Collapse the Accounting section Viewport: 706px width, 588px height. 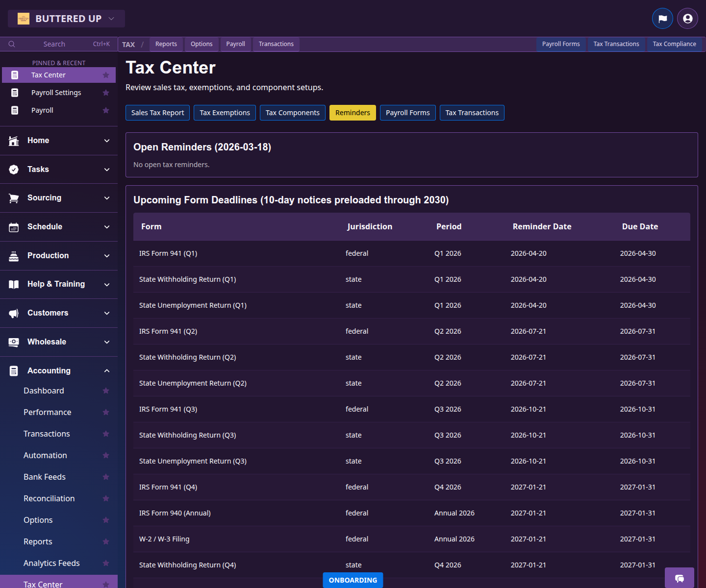pos(107,370)
